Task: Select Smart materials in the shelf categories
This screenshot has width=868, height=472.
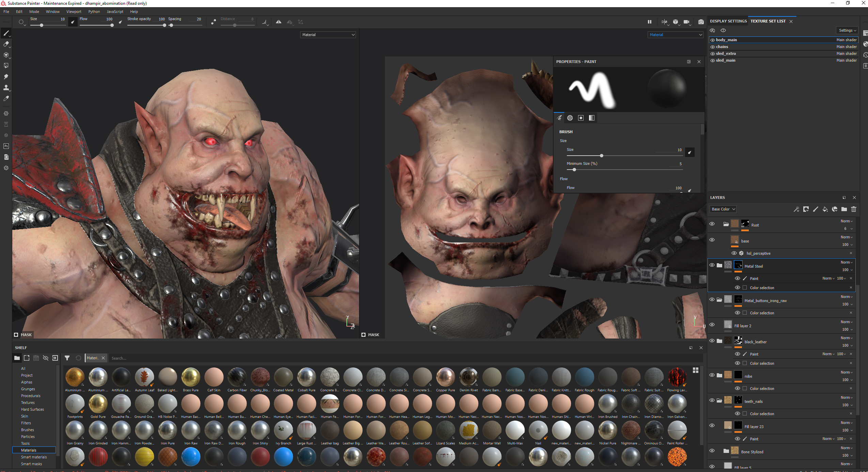Action: [x=34, y=457]
